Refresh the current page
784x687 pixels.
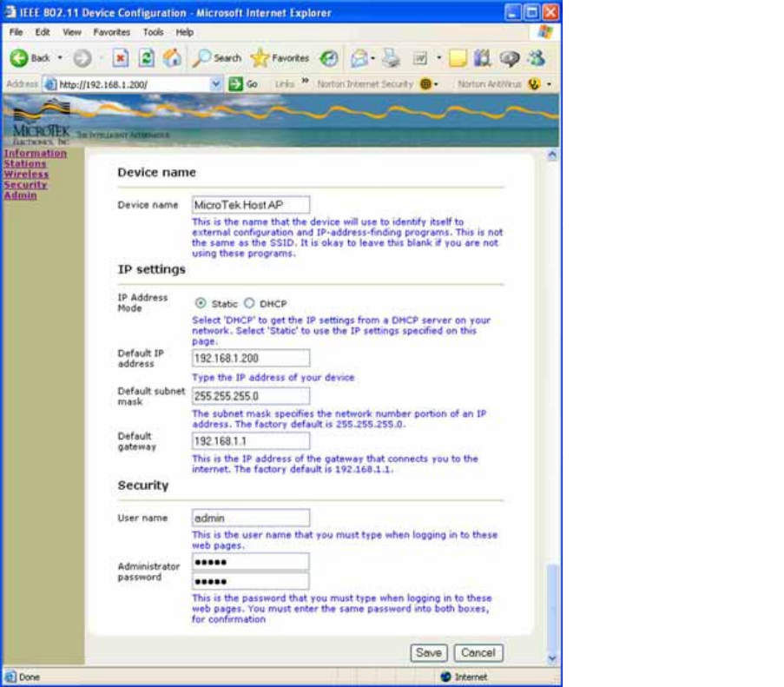(146, 58)
